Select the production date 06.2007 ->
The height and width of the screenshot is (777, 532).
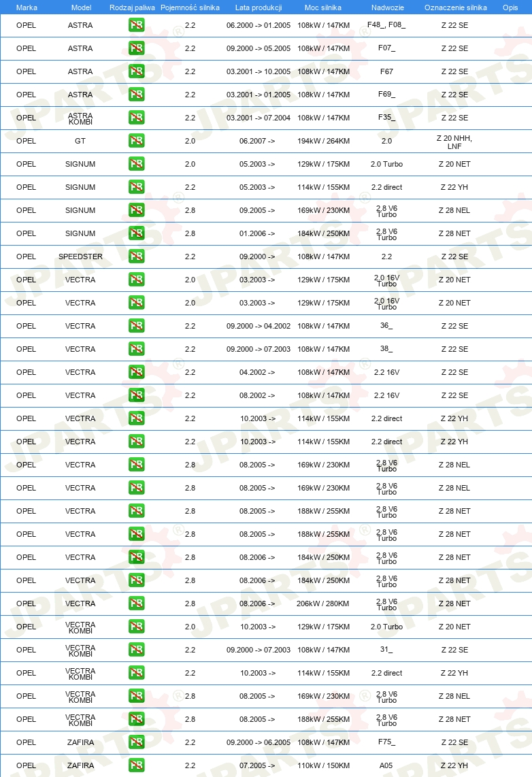click(x=257, y=141)
